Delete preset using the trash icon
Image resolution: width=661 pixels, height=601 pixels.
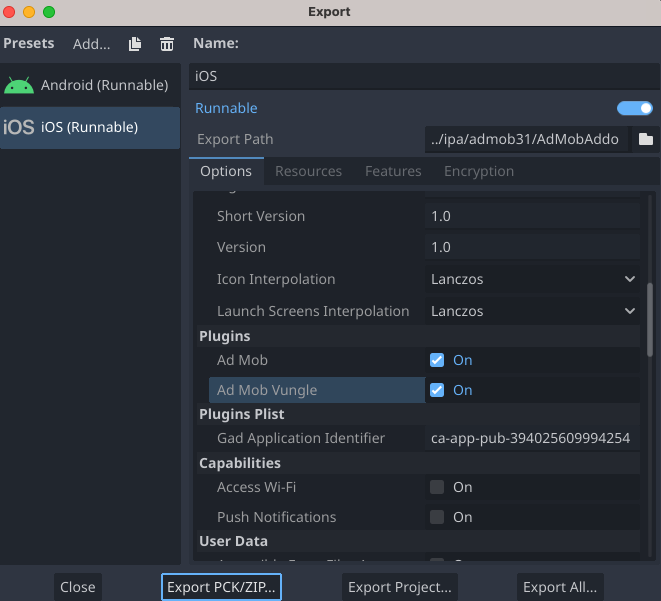coord(167,44)
